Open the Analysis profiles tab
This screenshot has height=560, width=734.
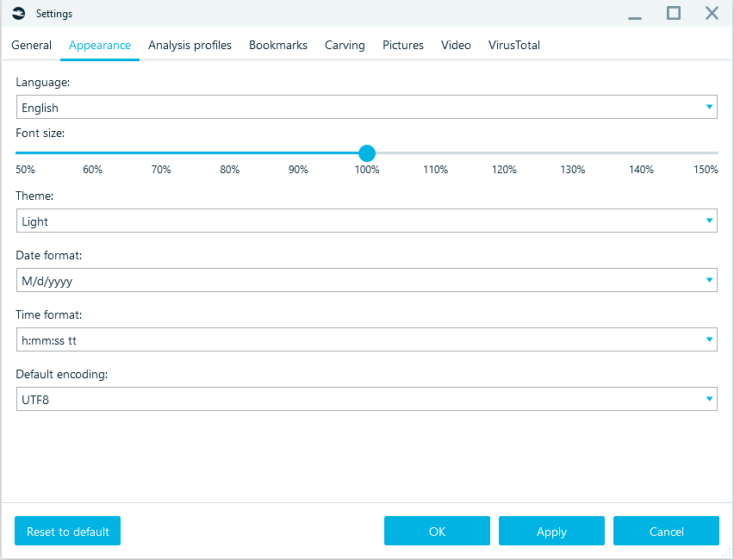point(190,45)
